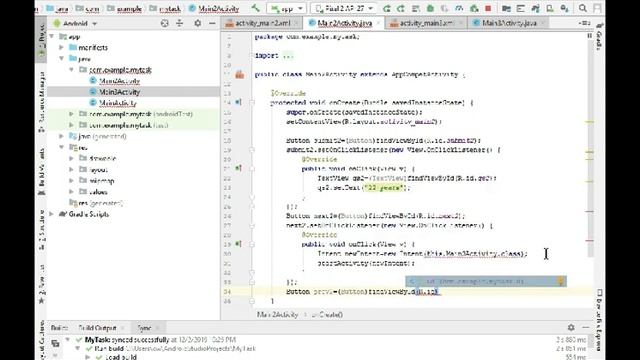
Task: Open Project panel settings gear
Action: coord(198,24)
